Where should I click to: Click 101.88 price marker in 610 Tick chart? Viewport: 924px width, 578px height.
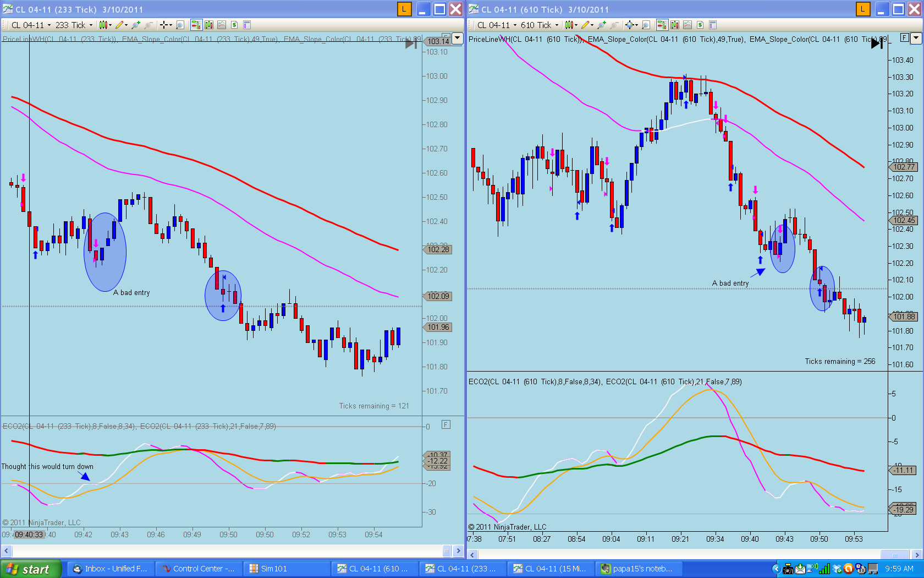(904, 317)
